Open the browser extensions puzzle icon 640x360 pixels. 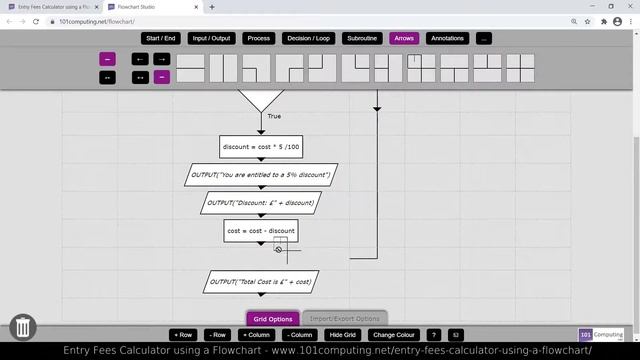(x=604, y=22)
